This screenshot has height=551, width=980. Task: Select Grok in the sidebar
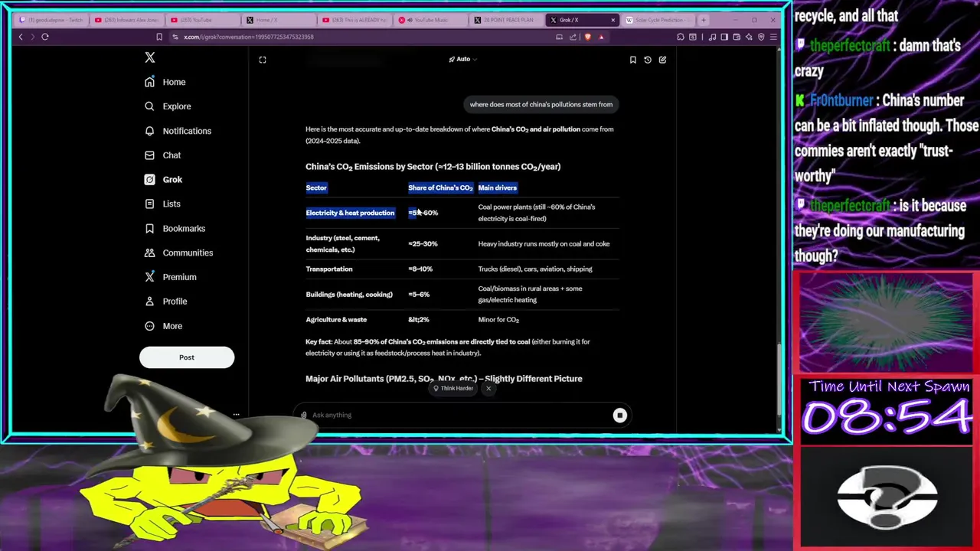tap(163, 180)
